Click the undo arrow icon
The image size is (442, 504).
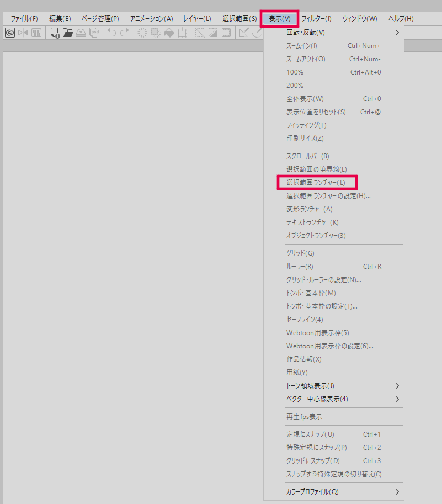(x=111, y=33)
